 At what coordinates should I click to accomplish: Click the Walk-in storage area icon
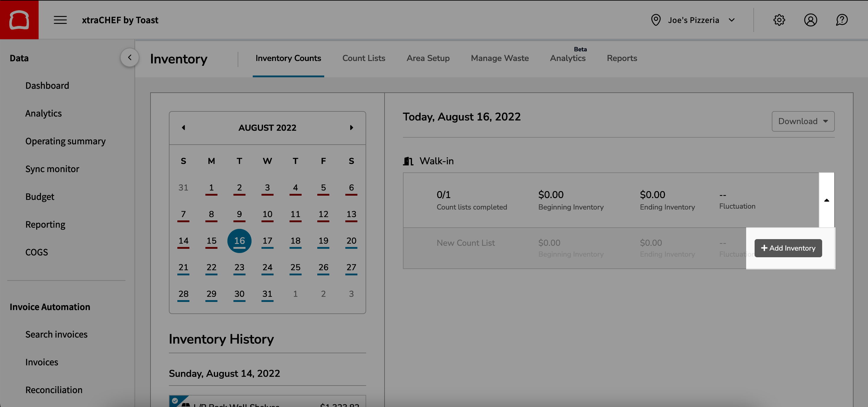(x=408, y=161)
